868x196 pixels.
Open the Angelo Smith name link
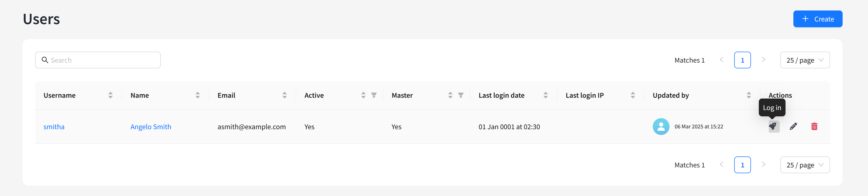pos(151,127)
